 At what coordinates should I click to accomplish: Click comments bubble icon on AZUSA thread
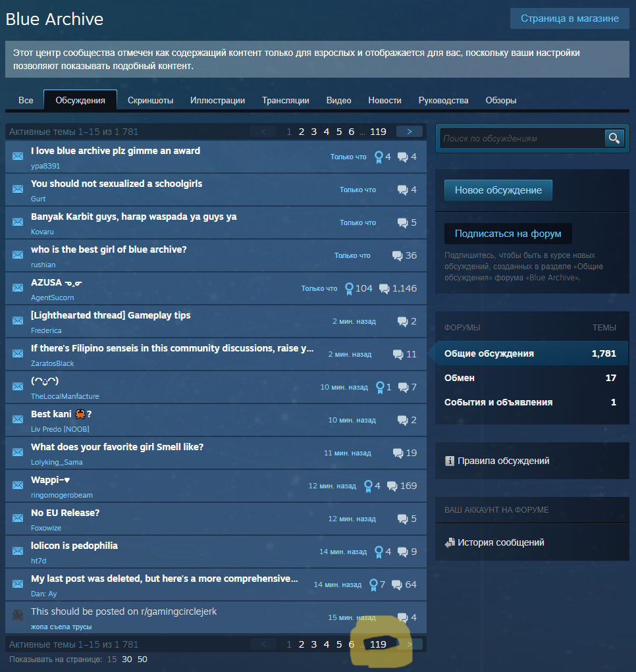pyautogui.click(x=384, y=289)
